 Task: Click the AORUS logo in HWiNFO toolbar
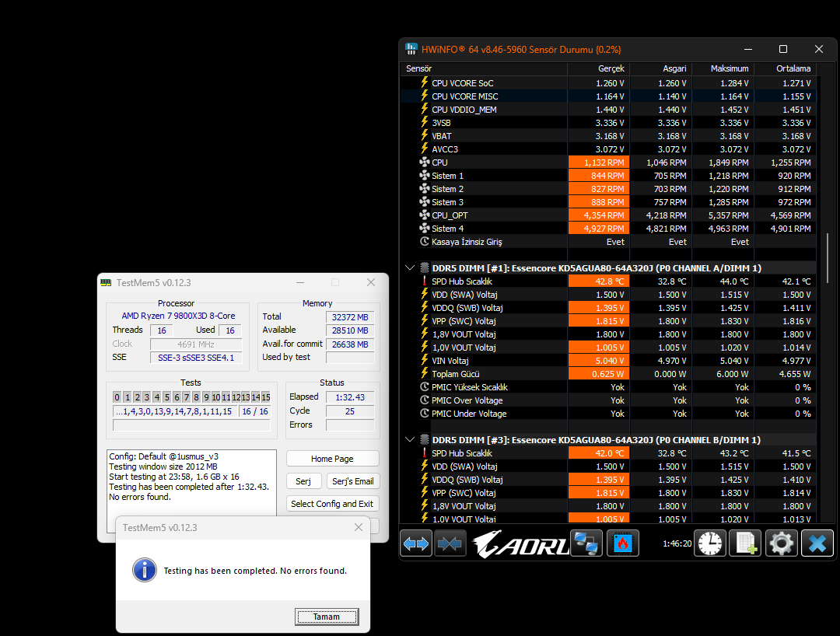click(x=520, y=544)
